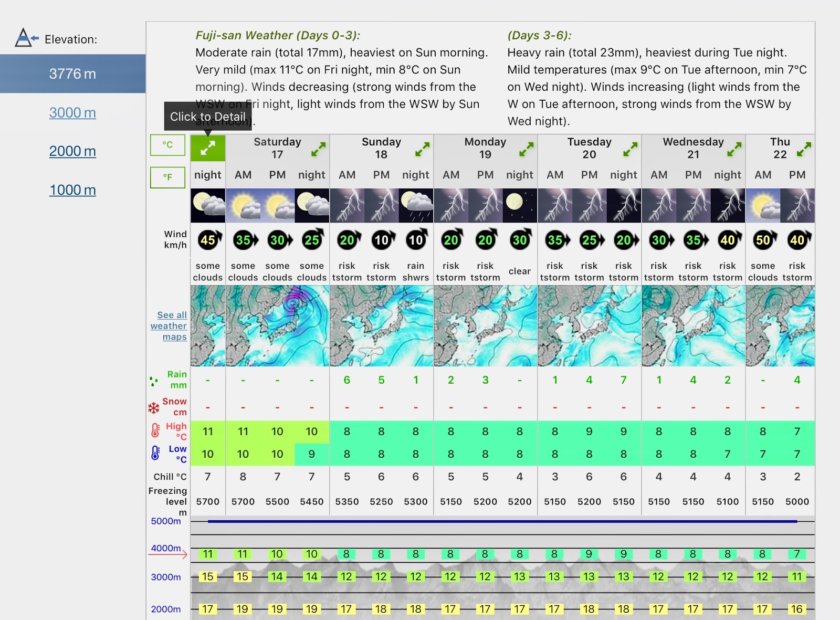Click Sunday AM thunderstorm icon
The height and width of the screenshot is (620, 840).
347,206
